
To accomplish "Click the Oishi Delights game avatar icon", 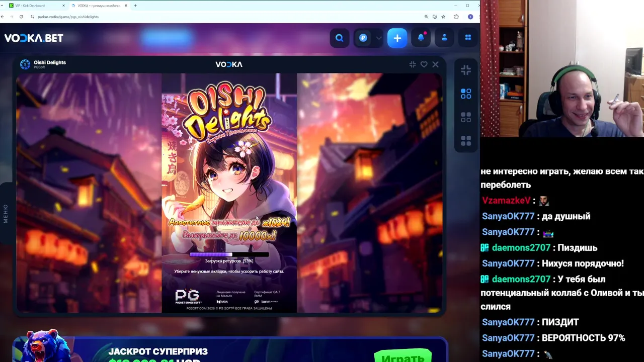I will [x=25, y=64].
